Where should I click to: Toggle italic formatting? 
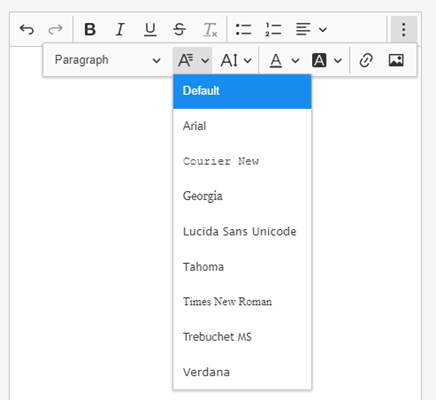(120, 29)
